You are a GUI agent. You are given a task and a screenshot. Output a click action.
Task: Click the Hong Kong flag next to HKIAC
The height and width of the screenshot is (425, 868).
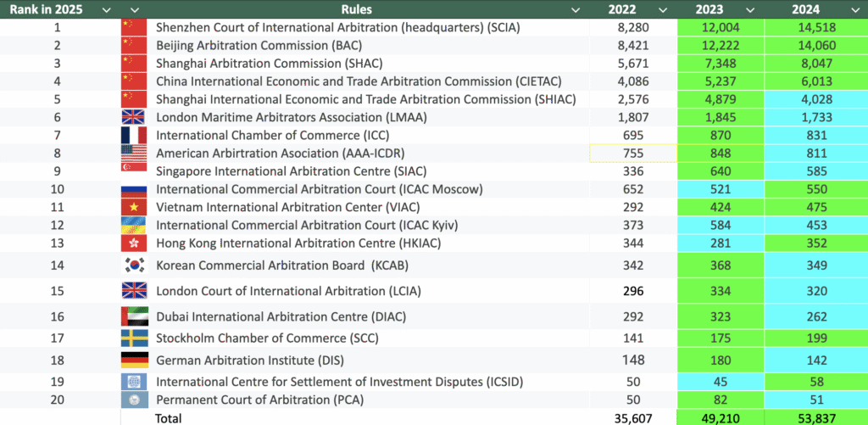[x=134, y=243]
